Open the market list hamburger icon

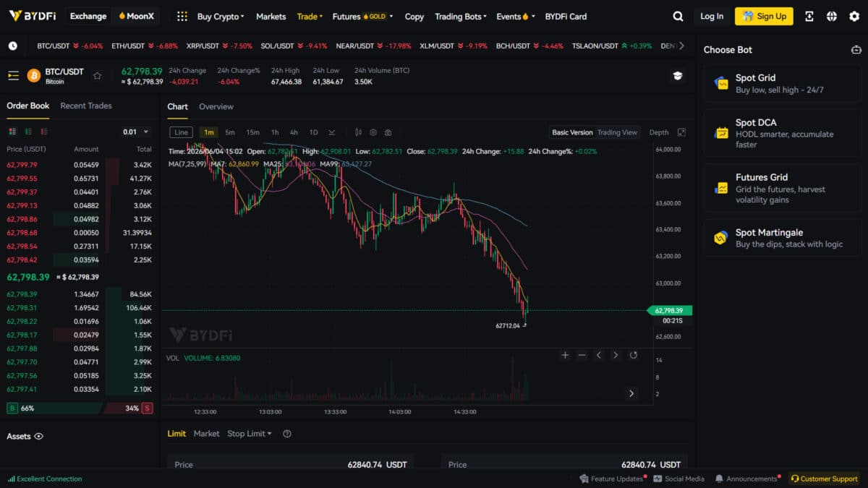pyautogui.click(x=13, y=75)
